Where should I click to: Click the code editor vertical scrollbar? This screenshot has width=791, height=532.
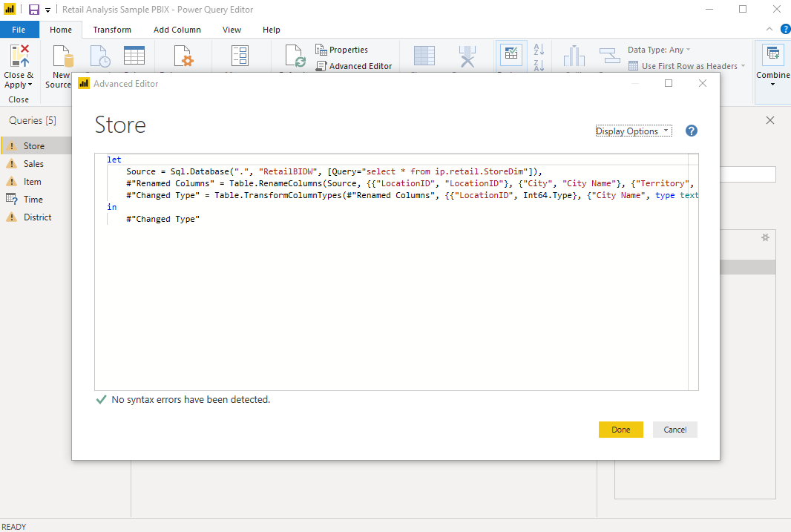tap(693, 272)
